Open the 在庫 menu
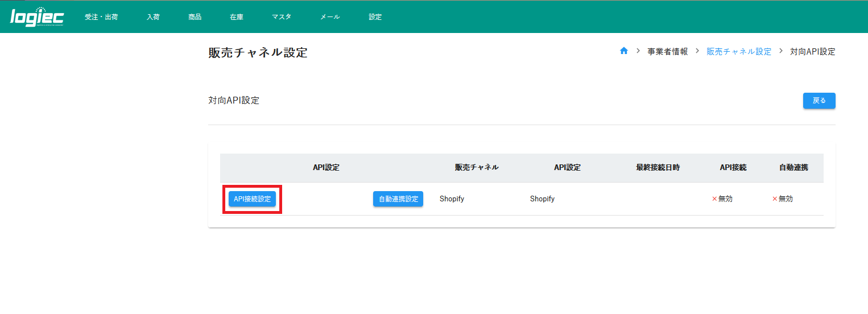Viewport: 868px width, 314px height. click(x=237, y=17)
